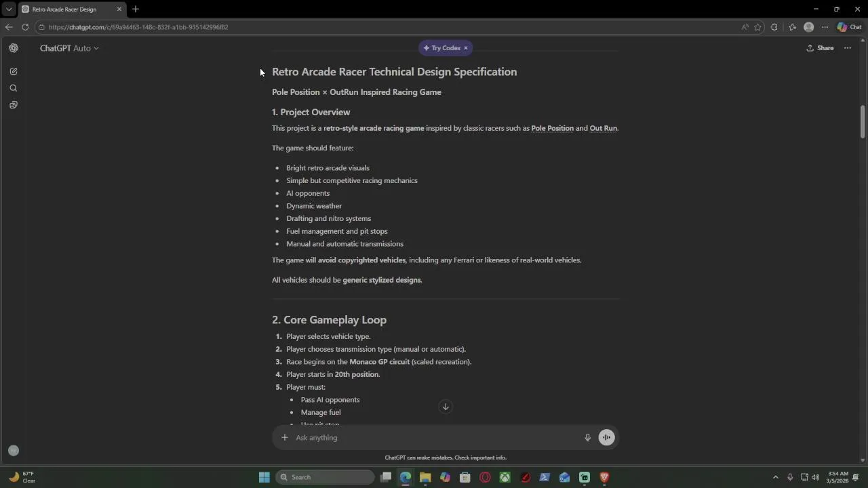Viewport: 868px width, 488px height.
Task: Open the ChatGPT Auto model selector
Action: [69, 48]
